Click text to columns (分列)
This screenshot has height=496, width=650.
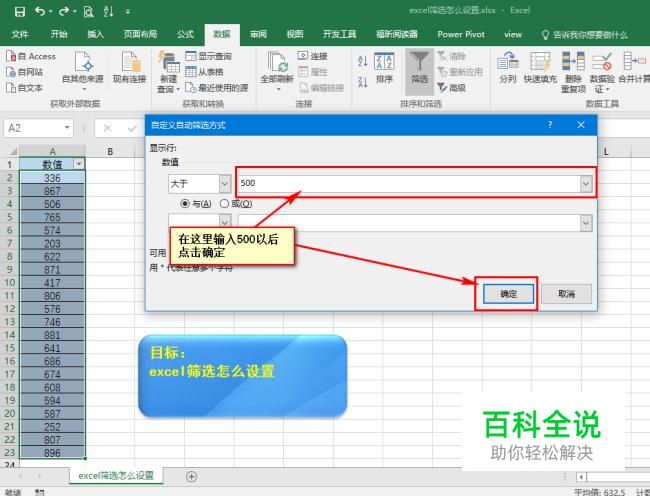click(508, 68)
